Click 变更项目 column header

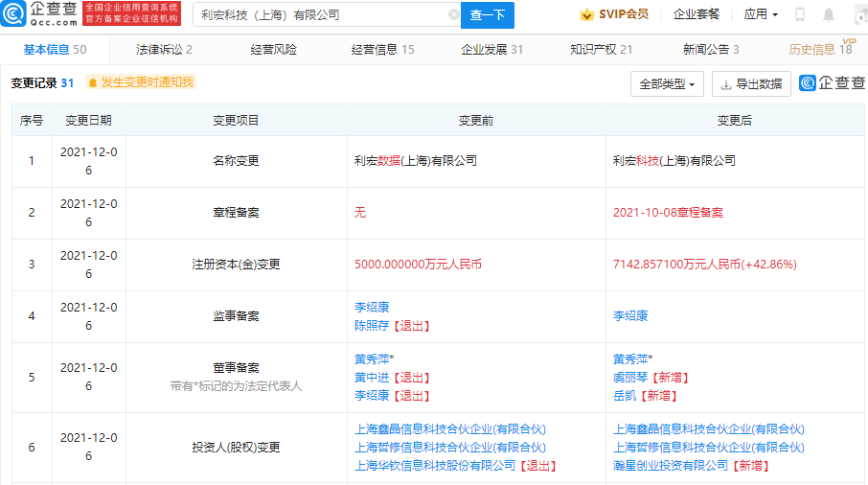point(236,120)
